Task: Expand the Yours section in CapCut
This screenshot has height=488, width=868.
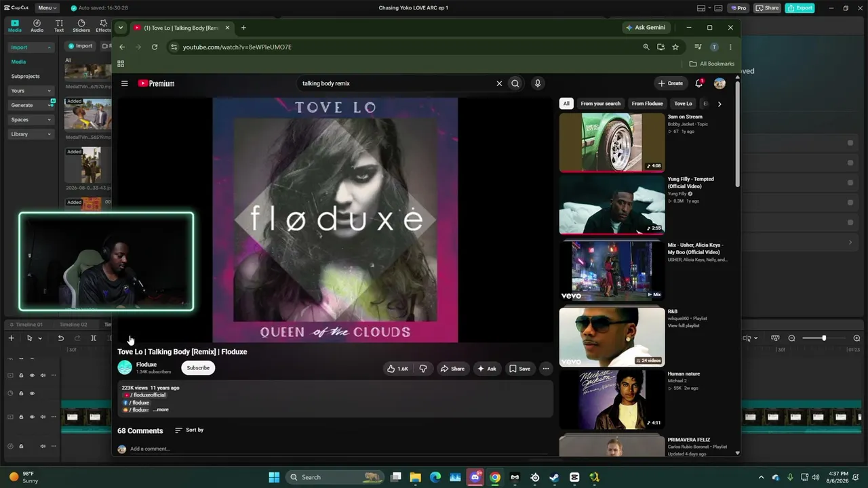Action: (49, 91)
